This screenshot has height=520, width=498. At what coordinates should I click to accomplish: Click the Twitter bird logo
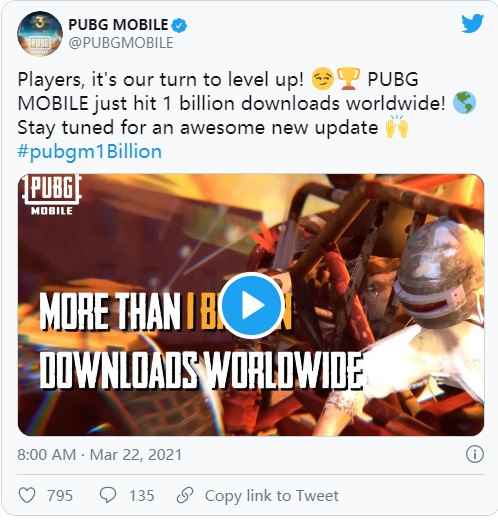[x=472, y=23]
